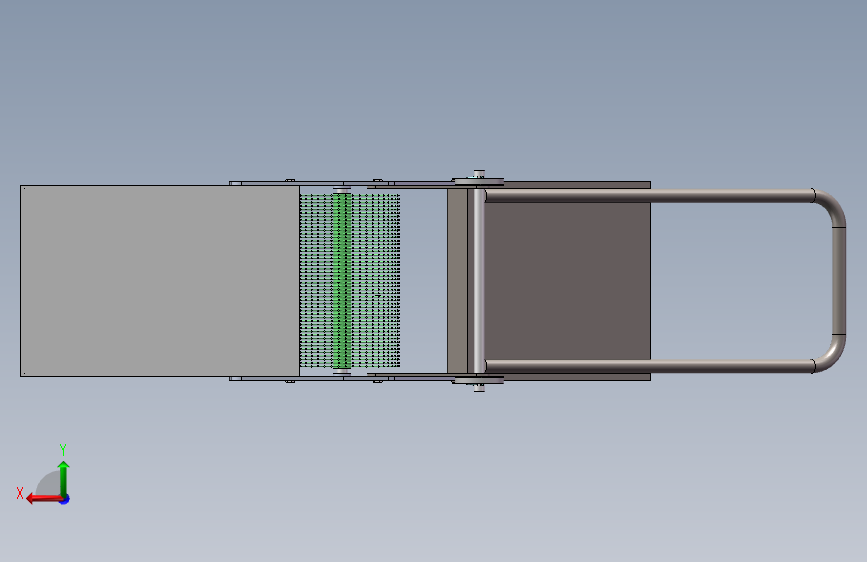
Task: Select the green roller cylinder
Action: click(342, 281)
